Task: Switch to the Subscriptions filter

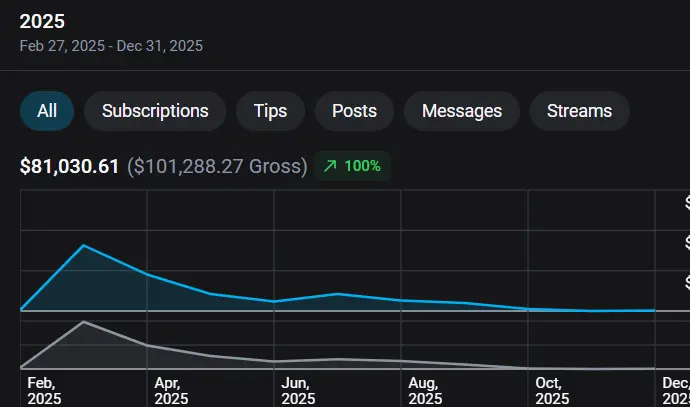Action: click(x=155, y=111)
